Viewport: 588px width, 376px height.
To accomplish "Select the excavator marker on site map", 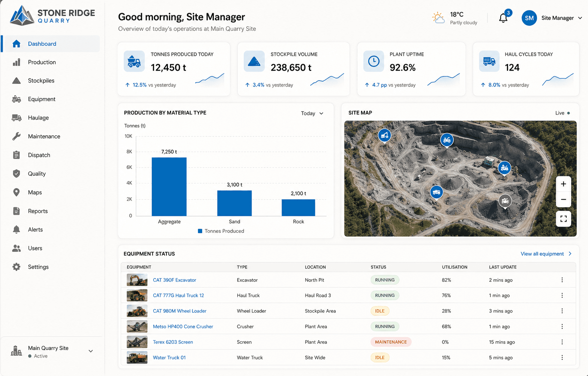I will 384,135.
